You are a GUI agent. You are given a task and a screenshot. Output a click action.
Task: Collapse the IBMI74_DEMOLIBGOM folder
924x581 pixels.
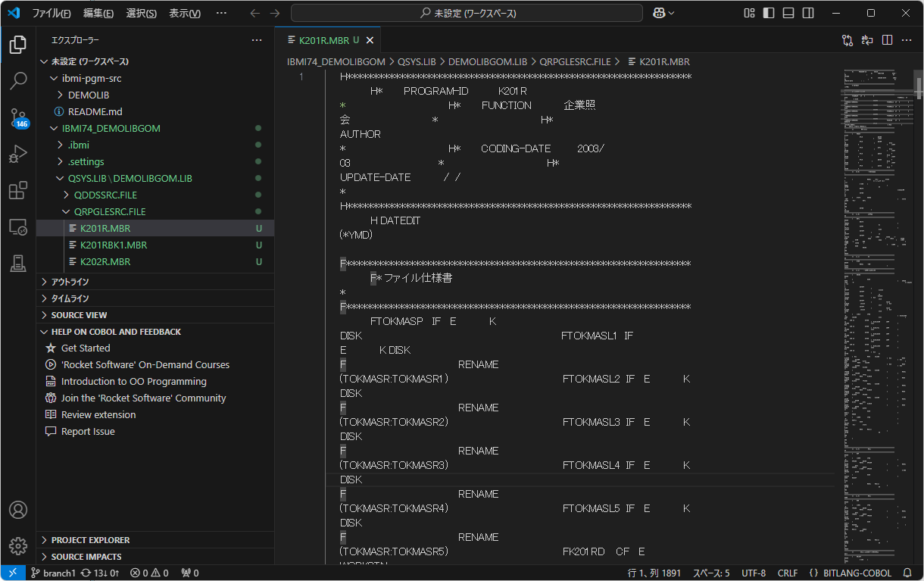155,128
